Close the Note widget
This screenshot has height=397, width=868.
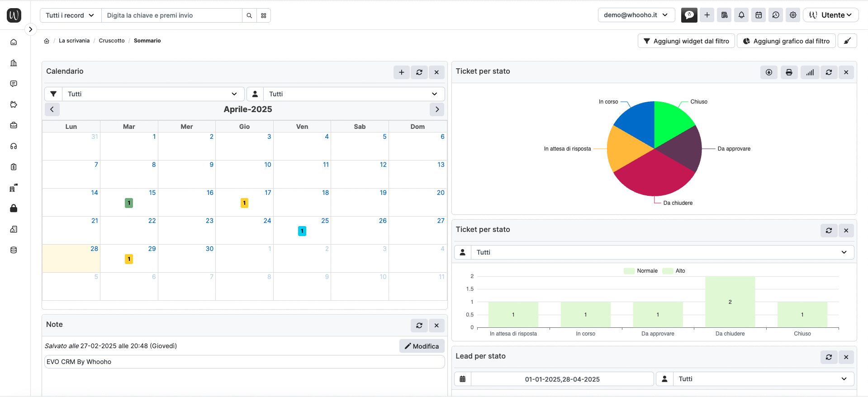(436, 325)
